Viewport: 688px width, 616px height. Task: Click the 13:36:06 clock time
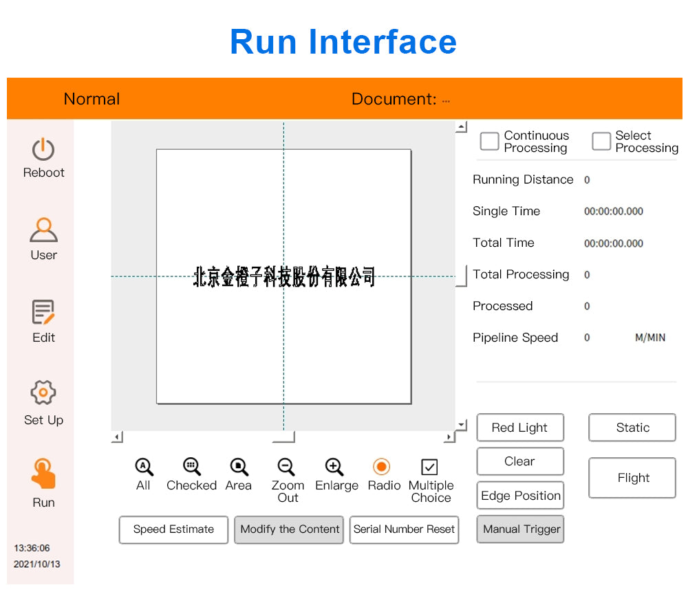32,548
